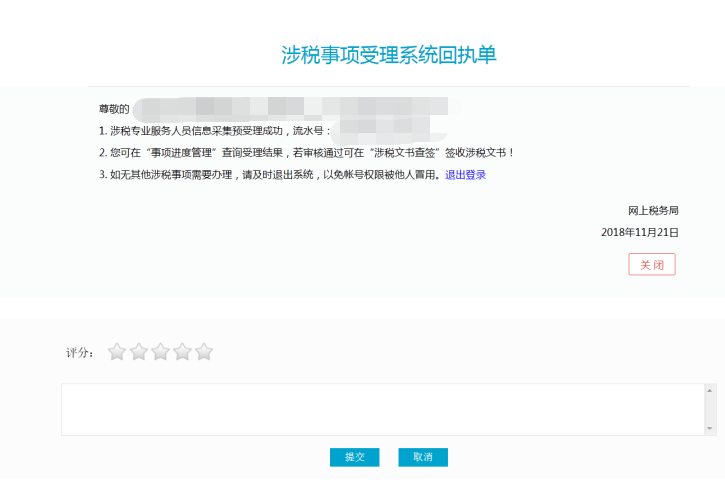The height and width of the screenshot is (500, 725).
Task: Click the 网上税务局 signature text
Action: [x=653, y=210]
